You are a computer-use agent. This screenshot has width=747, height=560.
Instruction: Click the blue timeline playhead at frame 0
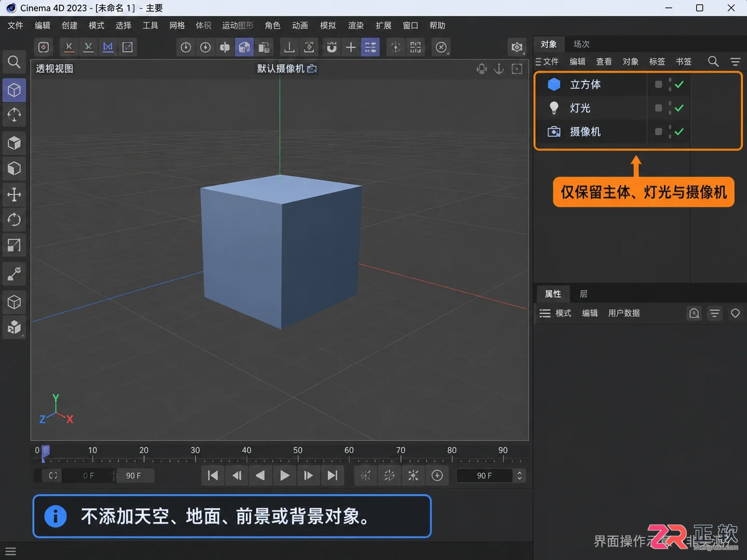46,452
